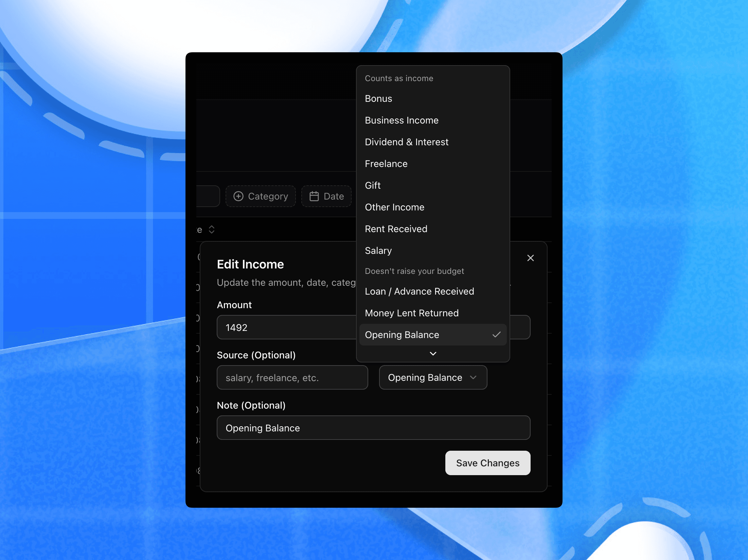Image resolution: width=748 pixels, height=560 pixels.
Task: Click the scroll-down chevron in category list
Action: 433,354
